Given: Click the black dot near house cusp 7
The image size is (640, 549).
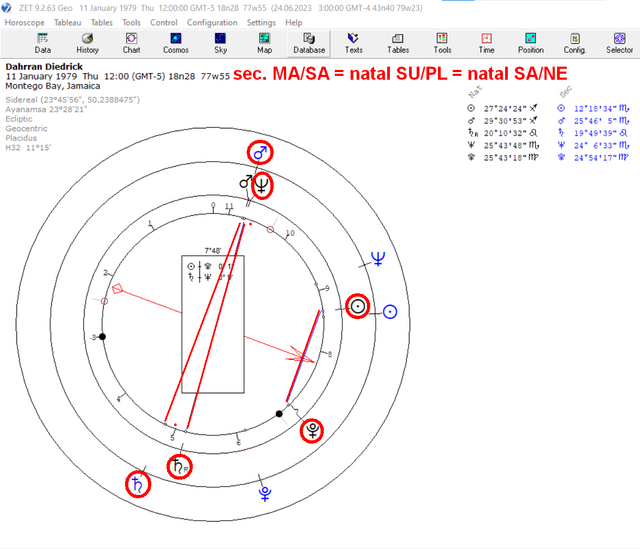Looking at the screenshot, I should point(279,414).
